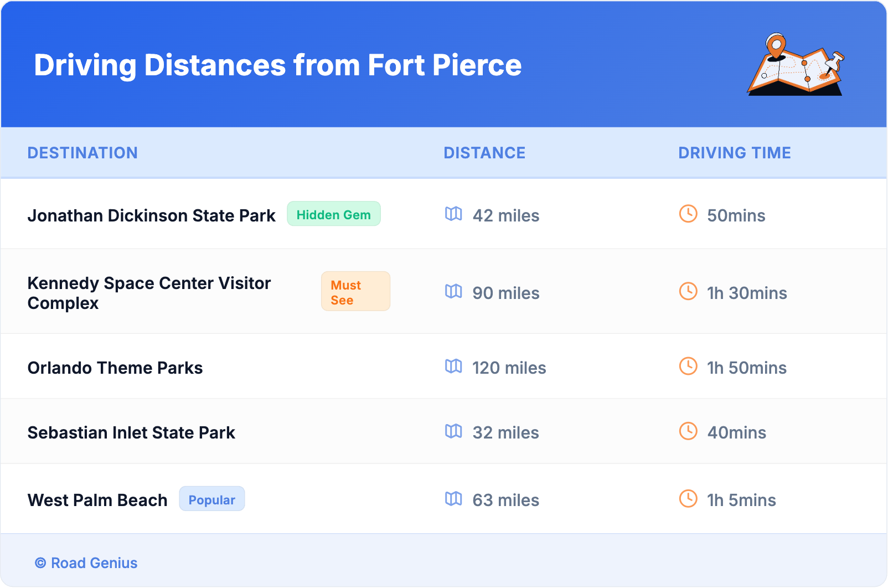Screen dimensions: 888x588
Task: Click the clock icon beside 50mins
Action: 688,214
